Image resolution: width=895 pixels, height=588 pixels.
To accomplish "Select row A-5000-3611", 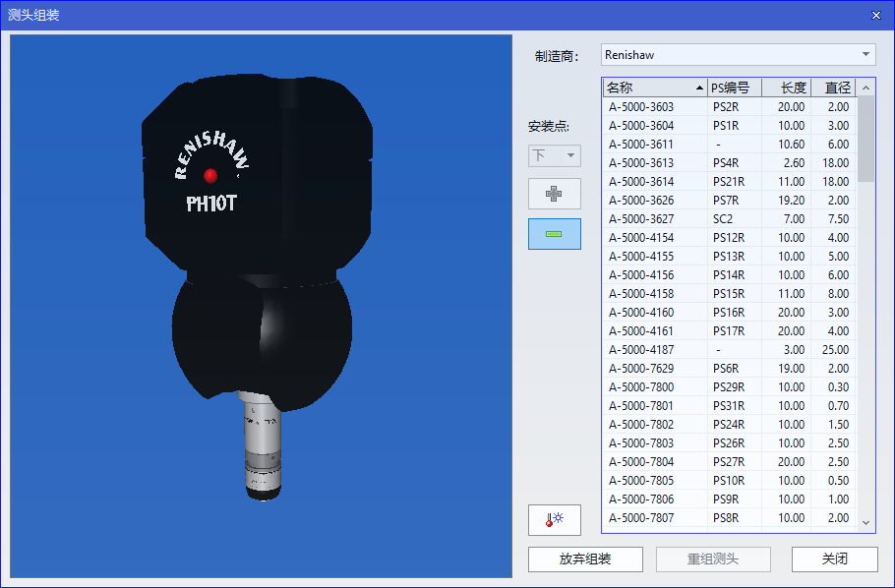I will pos(730,145).
